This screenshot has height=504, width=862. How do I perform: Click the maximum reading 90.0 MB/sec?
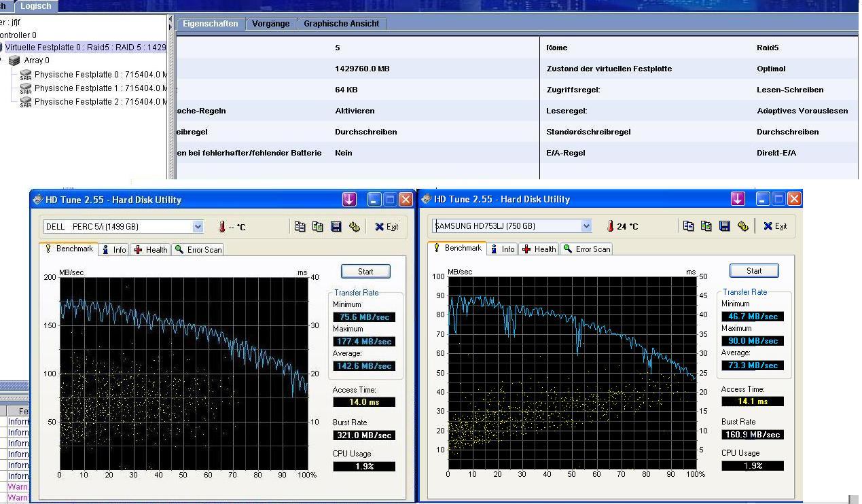(x=753, y=341)
